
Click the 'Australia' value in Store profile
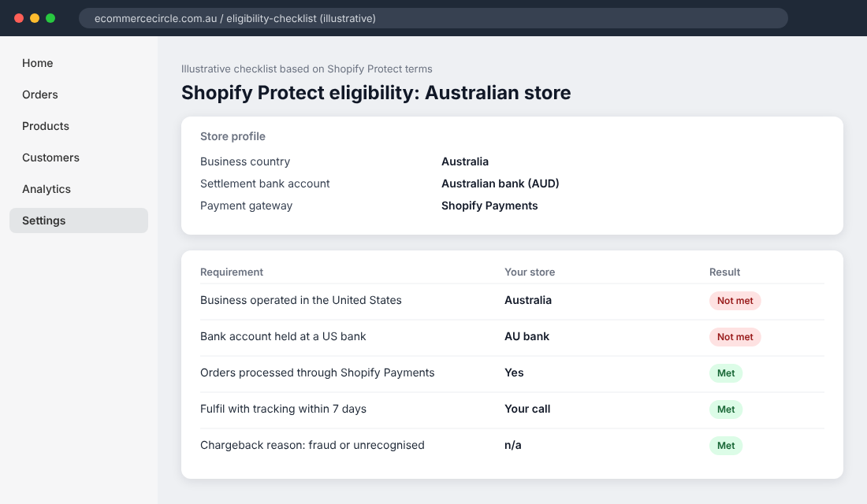(x=465, y=162)
